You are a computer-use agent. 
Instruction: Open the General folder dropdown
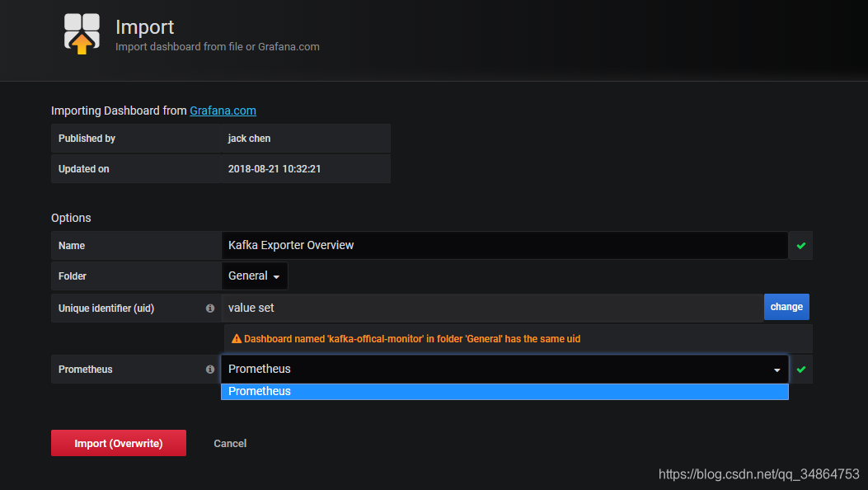254,276
